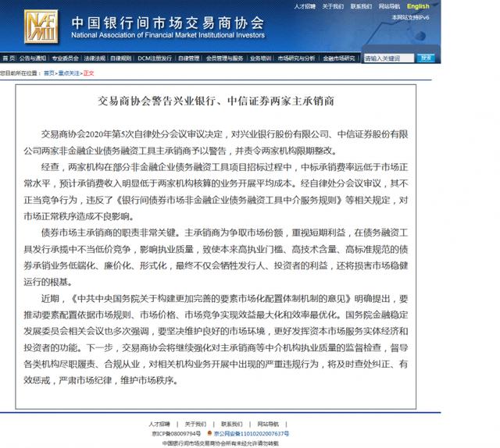Open the DCM注册发行 menu

pos(155,58)
